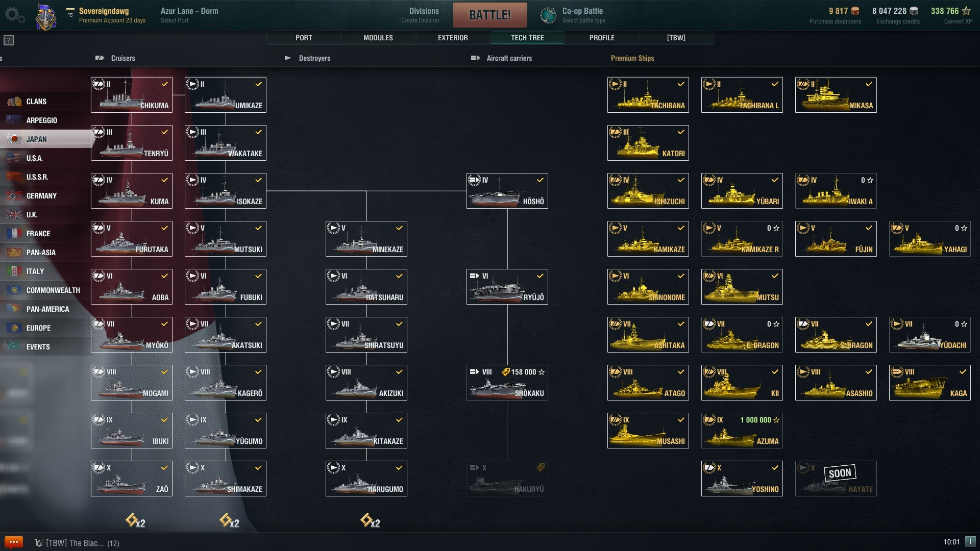
Task: Click the doubloons coin icon
Action: click(x=855, y=11)
